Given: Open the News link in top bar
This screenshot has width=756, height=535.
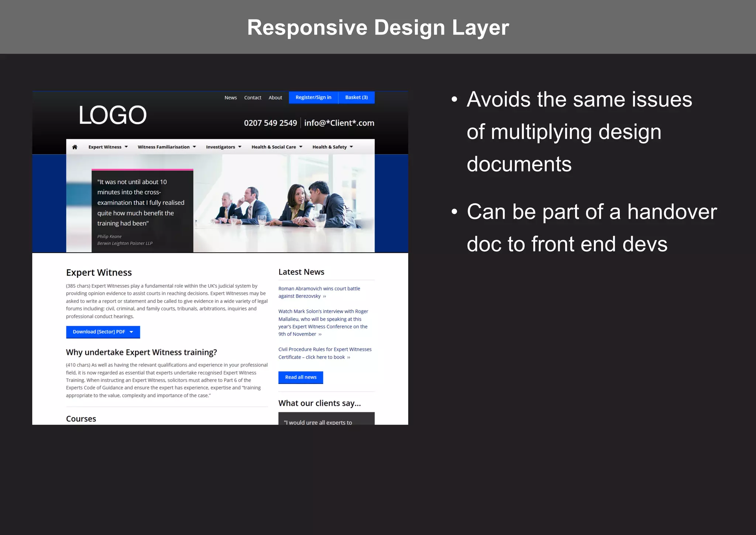Looking at the screenshot, I should point(231,98).
